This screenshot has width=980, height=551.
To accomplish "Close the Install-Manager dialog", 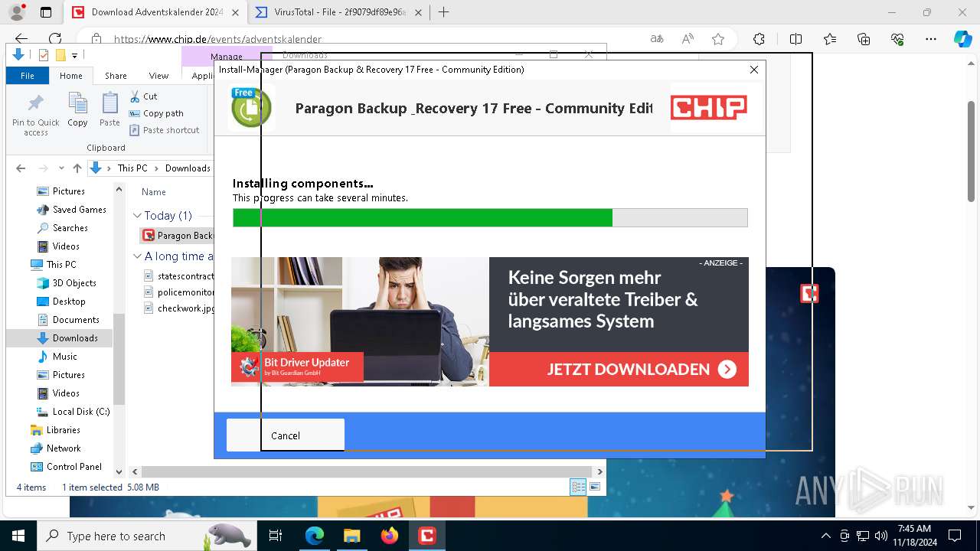I will coord(754,70).
